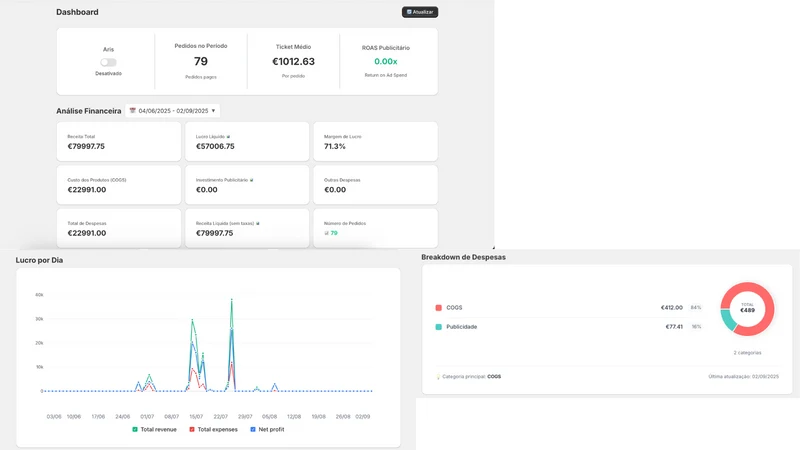
Task: Click the COGS amount €412.00
Action: tap(671, 308)
